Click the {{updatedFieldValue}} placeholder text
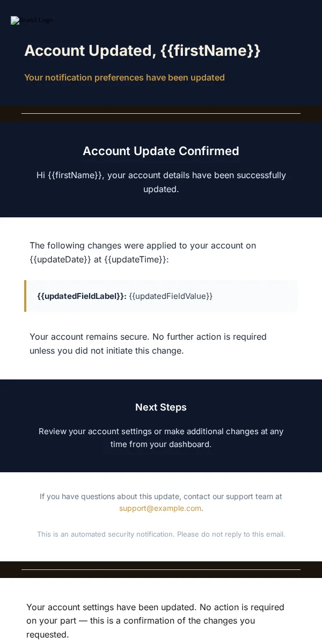Image resolution: width=322 pixels, height=644 pixels. click(x=171, y=296)
